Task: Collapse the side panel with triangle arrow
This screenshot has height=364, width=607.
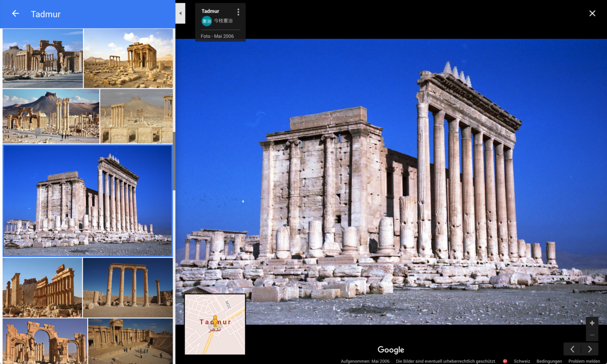Action: 180,13
